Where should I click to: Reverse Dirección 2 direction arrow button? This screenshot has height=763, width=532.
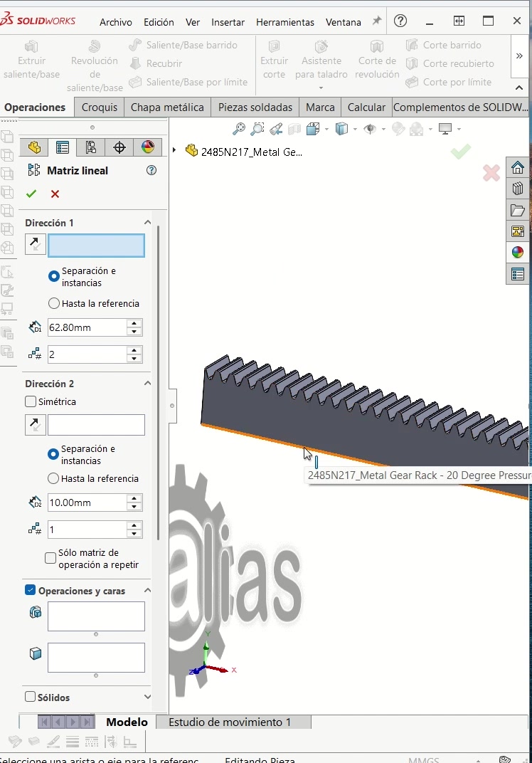[x=36, y=425]
